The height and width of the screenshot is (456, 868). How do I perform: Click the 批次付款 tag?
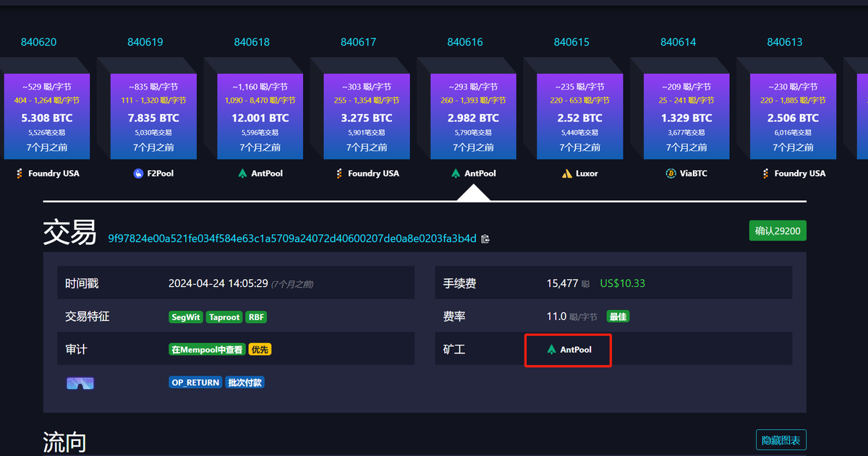245,383
